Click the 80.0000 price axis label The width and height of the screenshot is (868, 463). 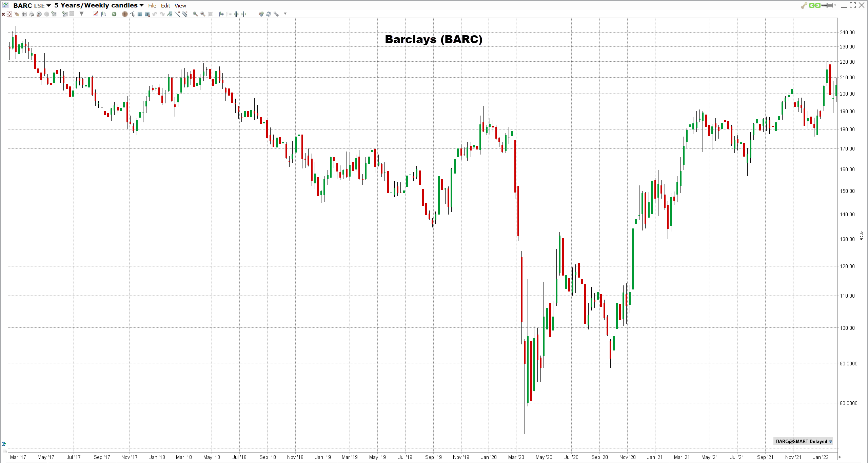click(x=849, y=403)
